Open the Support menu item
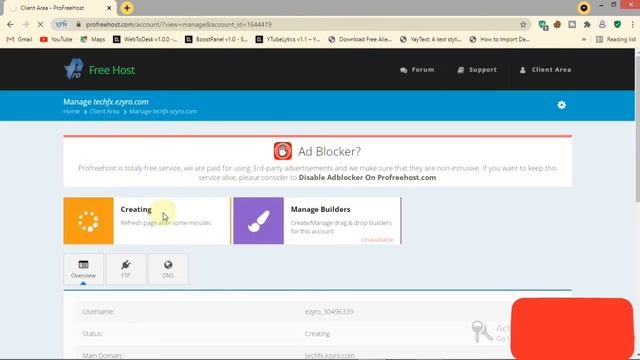 click(477, 70)
